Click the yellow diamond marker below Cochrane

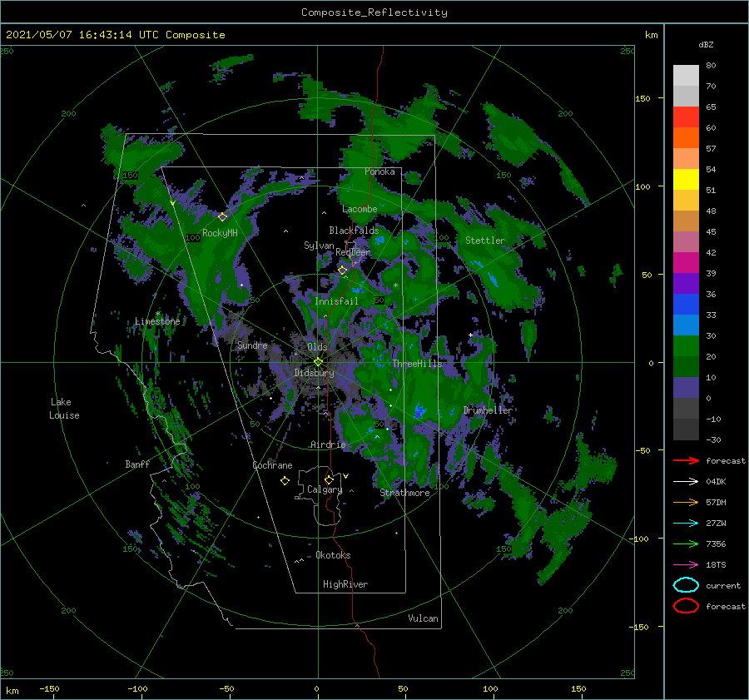(x=285, y=481)
